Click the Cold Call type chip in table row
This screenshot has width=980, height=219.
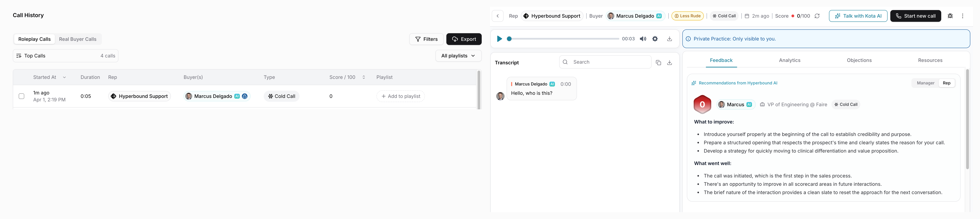click(282, 96)
